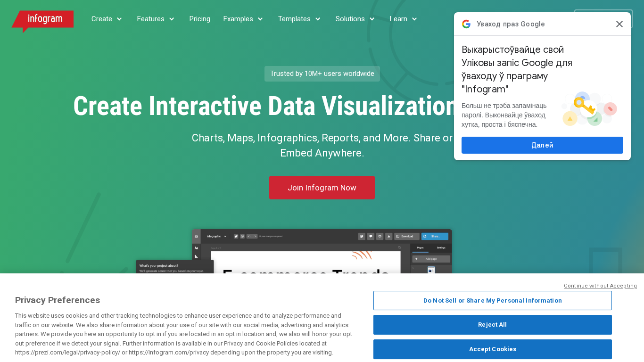Image resolution: width=644 pixels, height=362 pixels.
Task: Click the key illustration in Google popup
Action: pyautogui.click(x=589, y=109)
